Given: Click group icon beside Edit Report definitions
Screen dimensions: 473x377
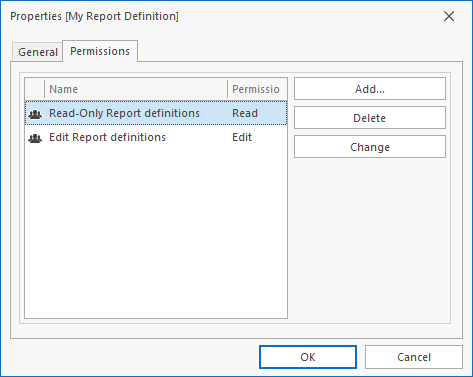Looking at the screenshot, I should 35,138.
